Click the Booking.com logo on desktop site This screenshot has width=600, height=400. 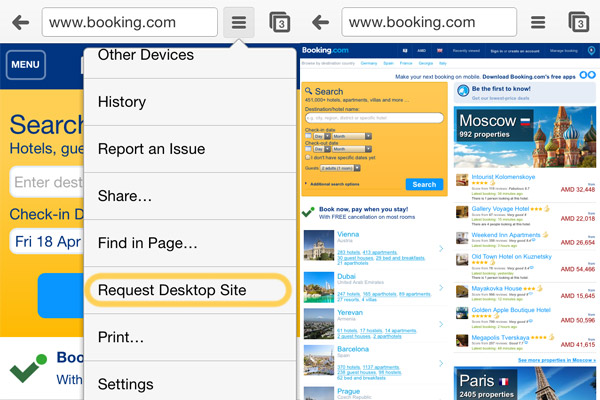(x=325, y=50)
